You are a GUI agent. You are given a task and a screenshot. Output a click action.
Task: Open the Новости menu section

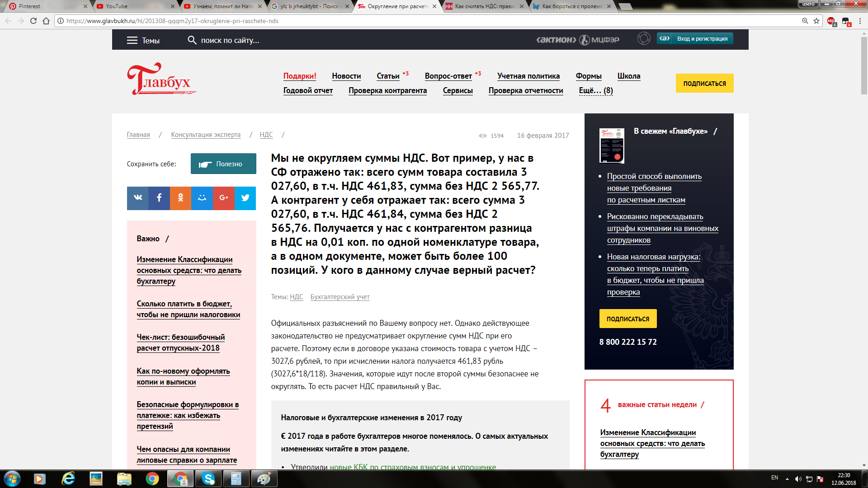coord(346,76)
